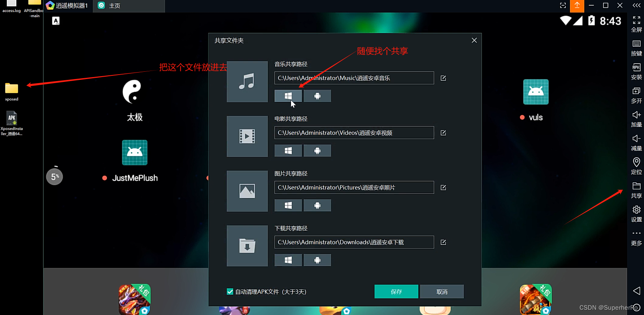Switch to the 主页 home tab

pos(129,6)
